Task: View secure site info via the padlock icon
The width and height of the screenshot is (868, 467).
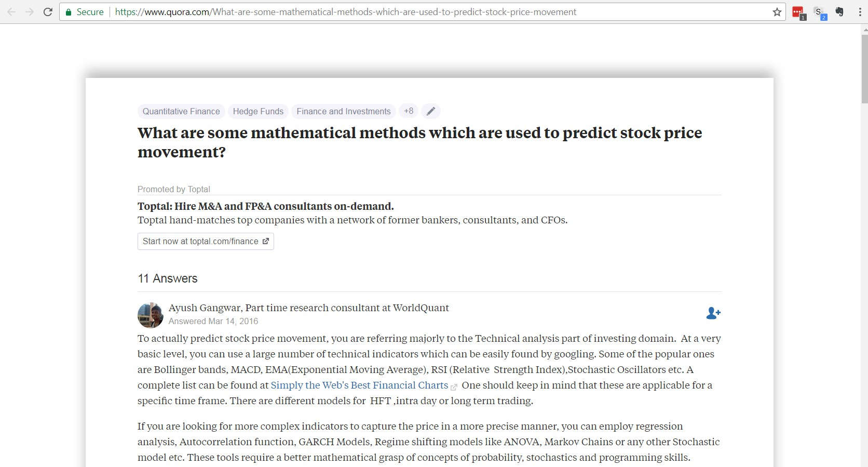Action: tap(69, 12)
